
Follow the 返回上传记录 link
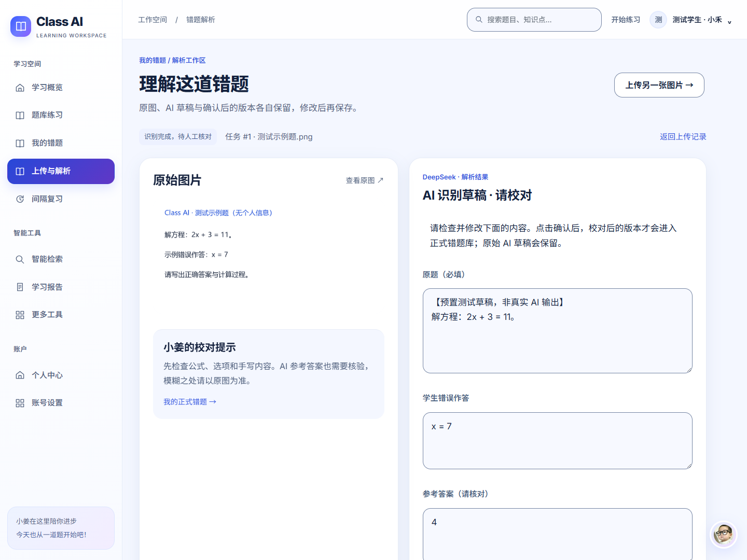click(683, 137)
